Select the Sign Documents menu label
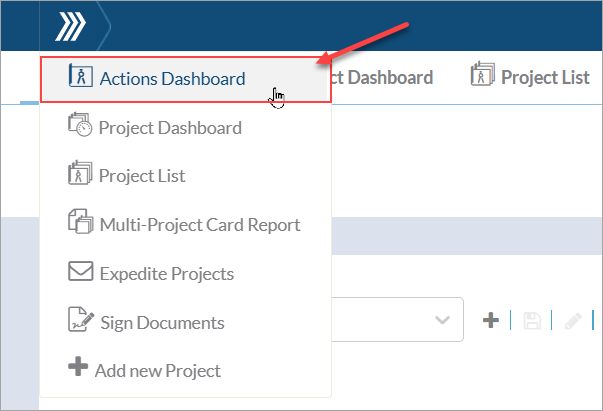Screen dimensions: 603x411 coord(162,322)
